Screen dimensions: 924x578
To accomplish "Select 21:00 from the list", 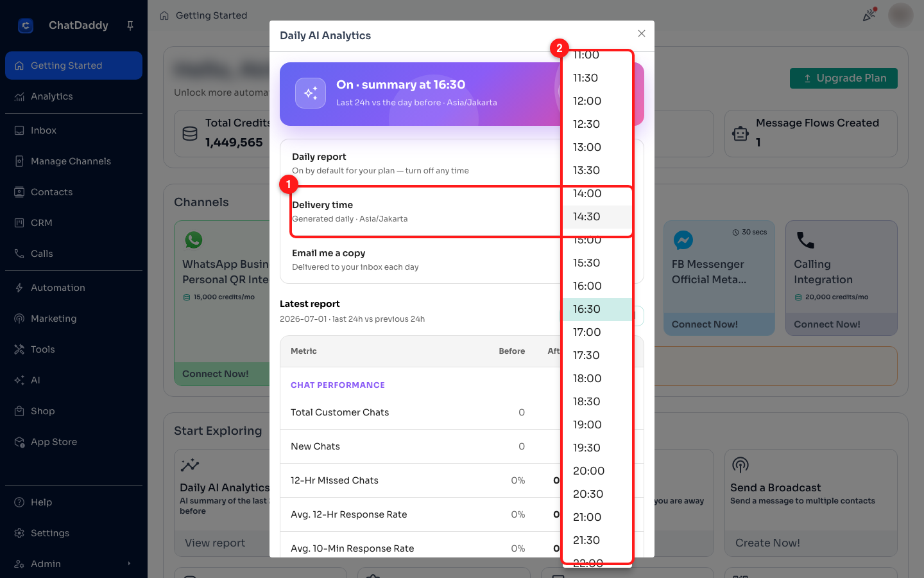I will (x=597, y=517).
